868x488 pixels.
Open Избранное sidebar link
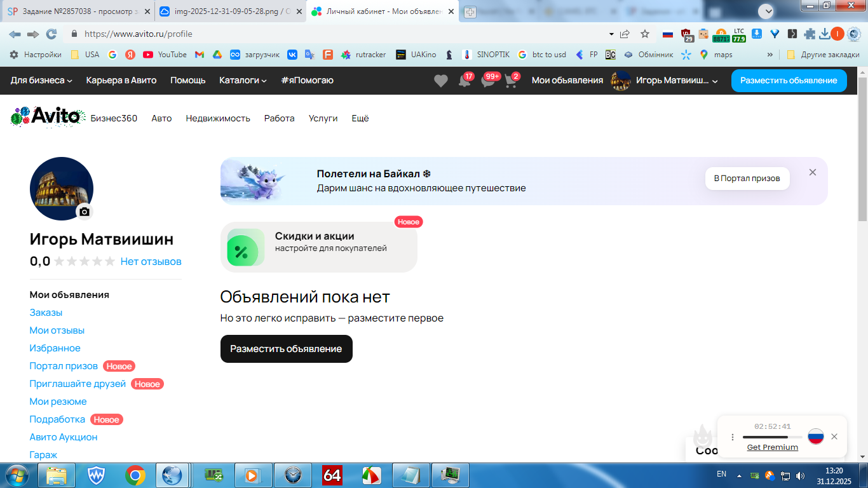[55, 348]
